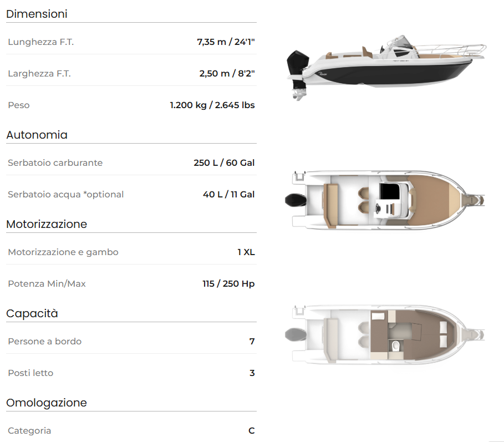Open the boat side profile image

pyautogui.click(x=386, y=68)
